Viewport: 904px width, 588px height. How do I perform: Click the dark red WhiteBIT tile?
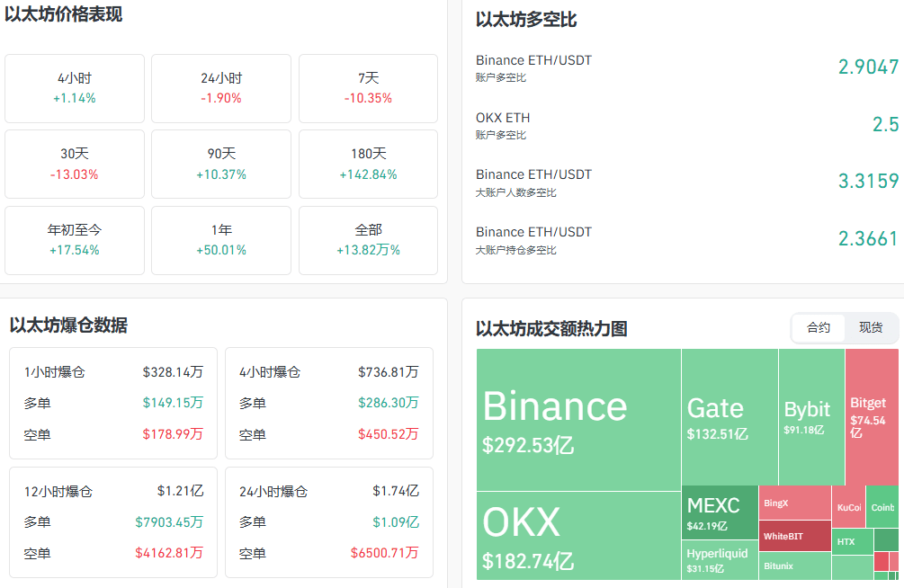tap(794, 537)
